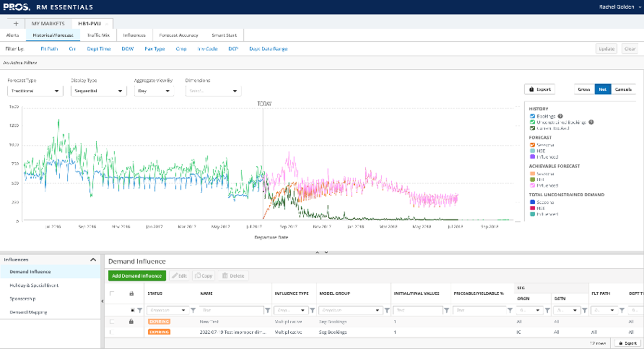Viewport: 644px width, 349px height.
Task: Open the Forecast Type dropdown
Action: pyautogui.click(x=34, y=90)
